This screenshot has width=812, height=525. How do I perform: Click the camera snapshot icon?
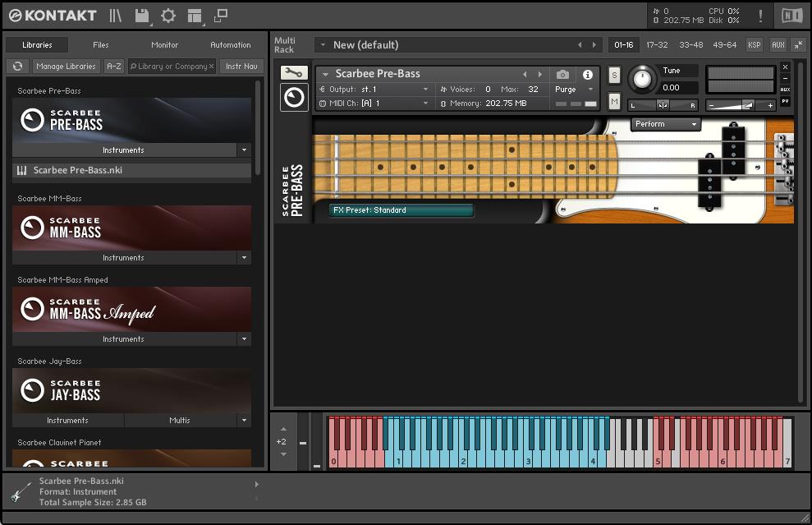click(x=562, y=75)
